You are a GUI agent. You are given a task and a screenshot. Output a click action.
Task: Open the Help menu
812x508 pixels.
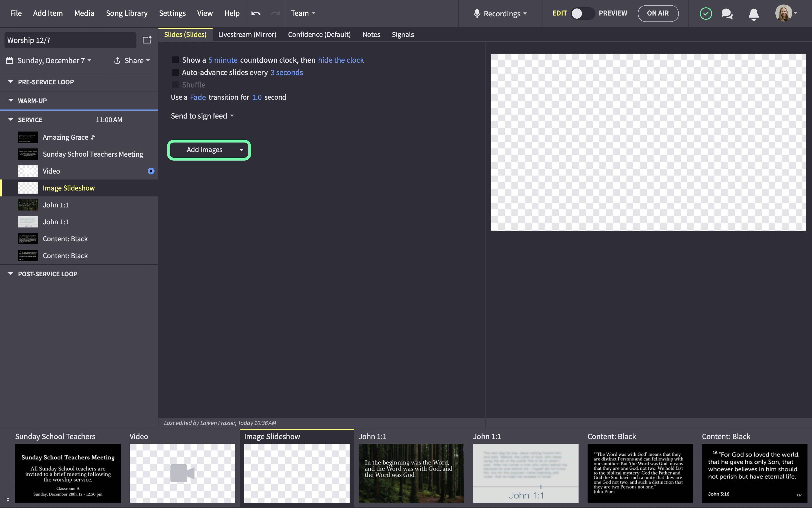[232, 13]
